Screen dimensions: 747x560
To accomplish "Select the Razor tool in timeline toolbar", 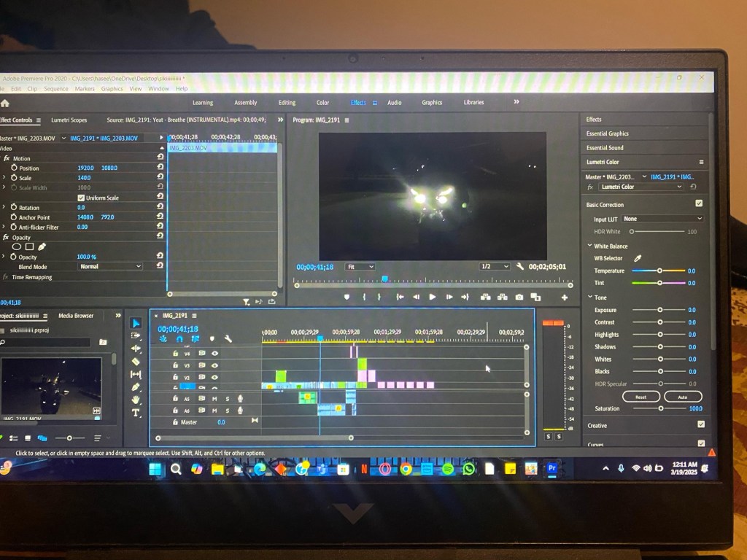I will (136, 361).
